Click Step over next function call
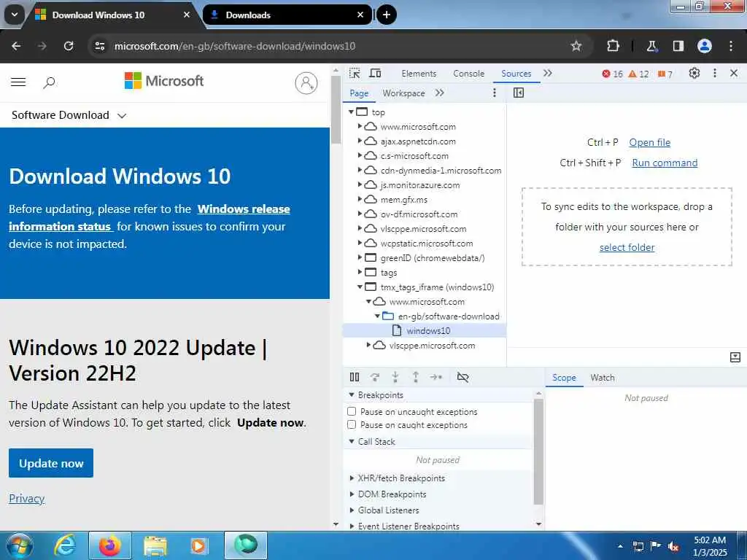The width and height of the screenshot is (747, 560). pos(375,377)
